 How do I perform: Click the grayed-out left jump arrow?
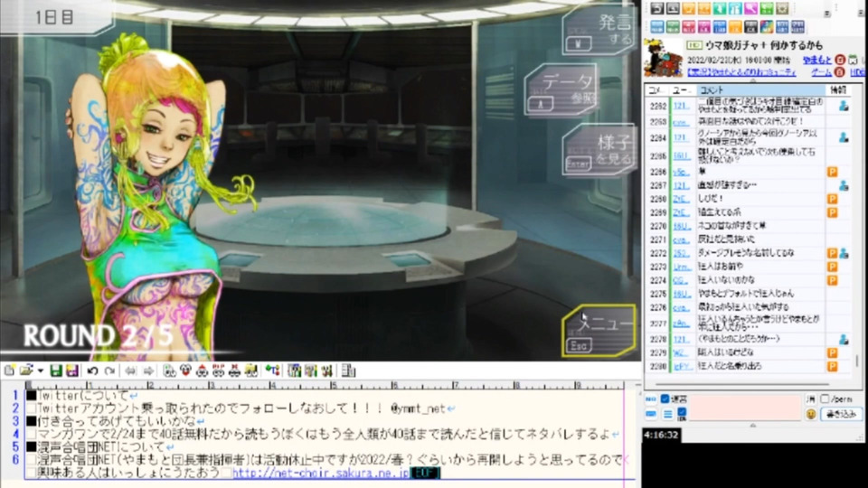(x=130, y=371)
